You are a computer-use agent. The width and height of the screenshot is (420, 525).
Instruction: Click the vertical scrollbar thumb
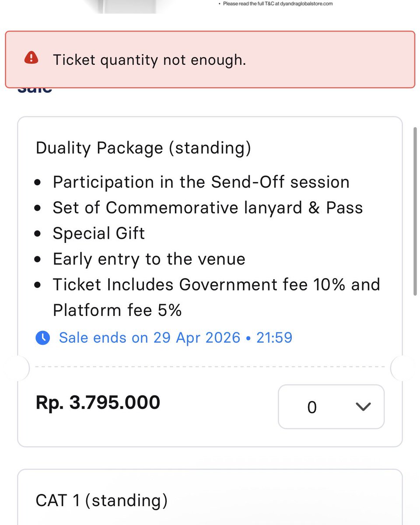click(x=415, y=212)
